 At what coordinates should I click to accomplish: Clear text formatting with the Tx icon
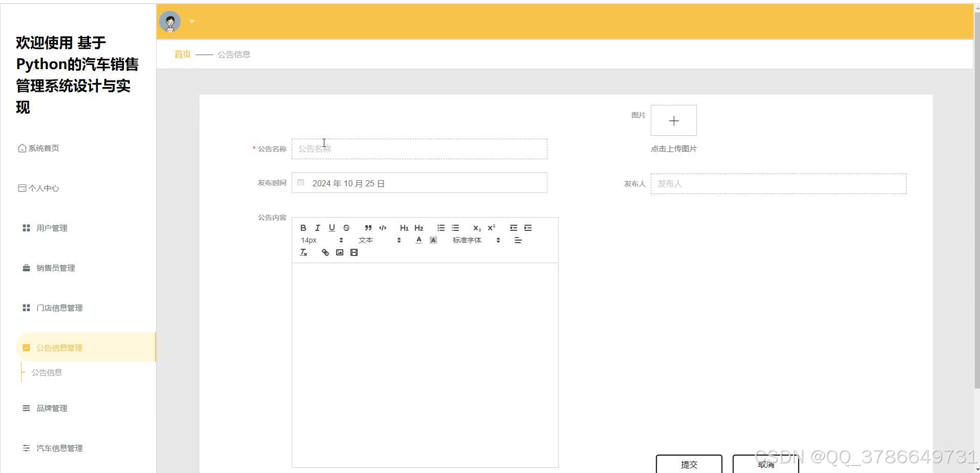(x=303, y=252)
